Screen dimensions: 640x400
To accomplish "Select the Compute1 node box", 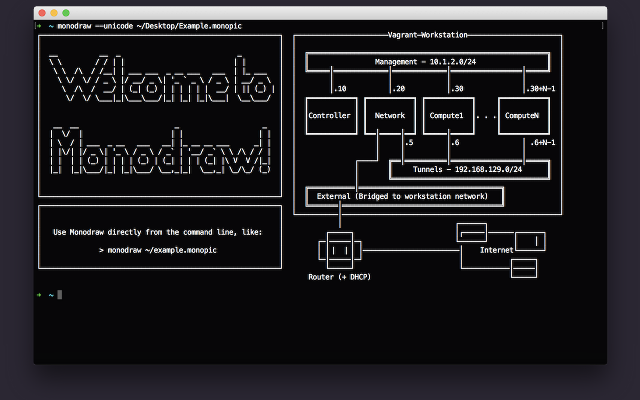I will coord(449,116).
